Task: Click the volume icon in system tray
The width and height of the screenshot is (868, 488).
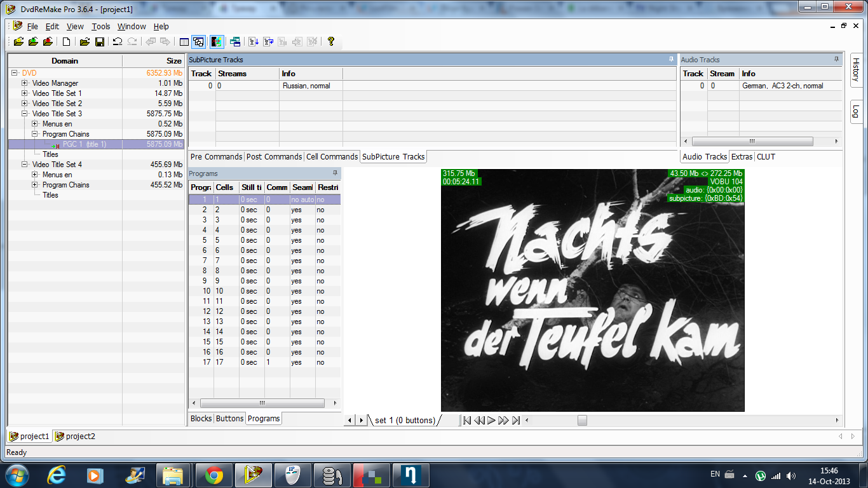Action: (790, 475)
